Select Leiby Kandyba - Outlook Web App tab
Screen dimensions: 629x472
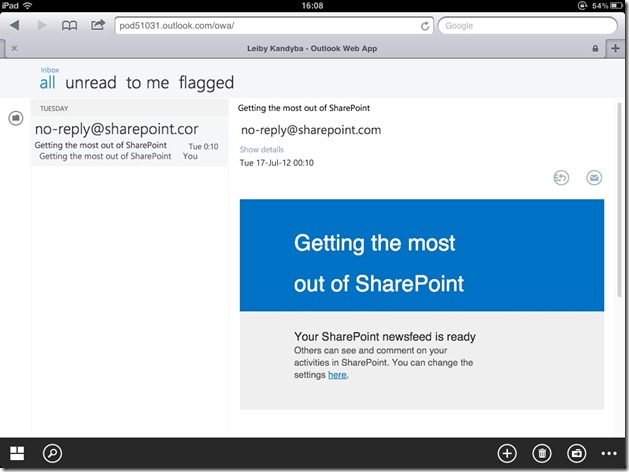312,49
